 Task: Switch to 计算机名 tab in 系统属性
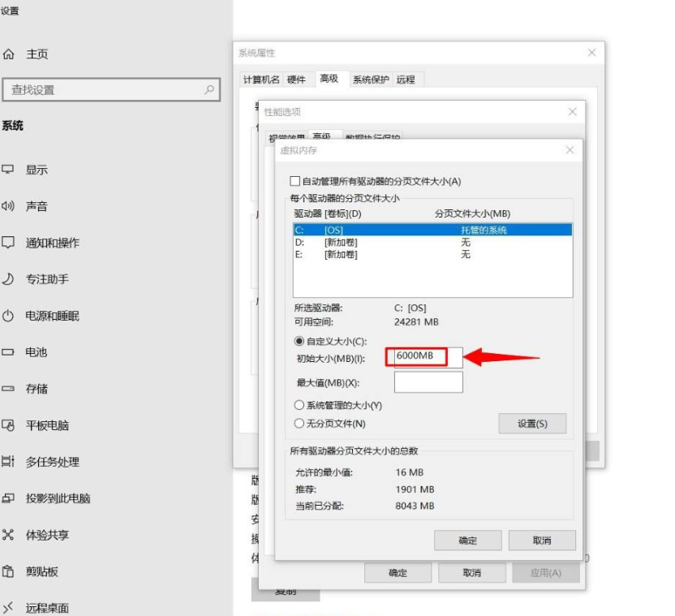[x=261, y=80]
